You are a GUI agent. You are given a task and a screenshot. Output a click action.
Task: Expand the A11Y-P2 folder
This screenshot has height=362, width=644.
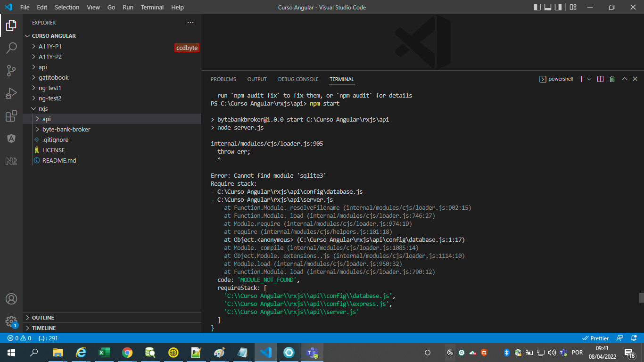[112, 57]
